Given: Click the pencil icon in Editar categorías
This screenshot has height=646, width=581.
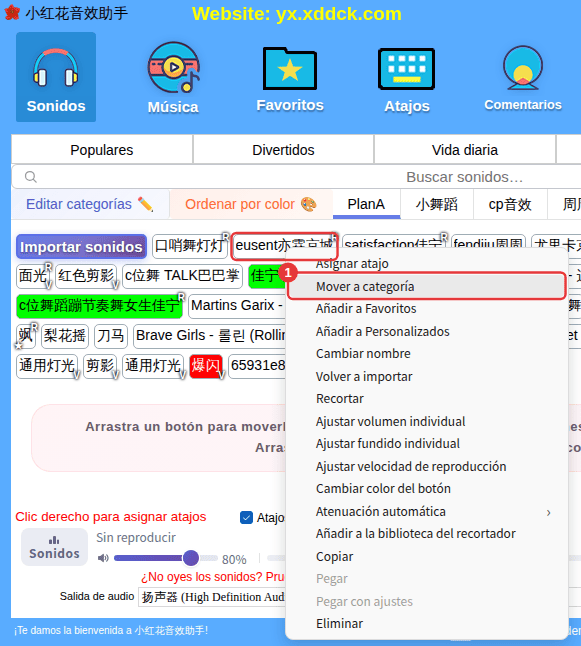Looking at the screenshot, I should pyautogui.click(x=145, y=204).
